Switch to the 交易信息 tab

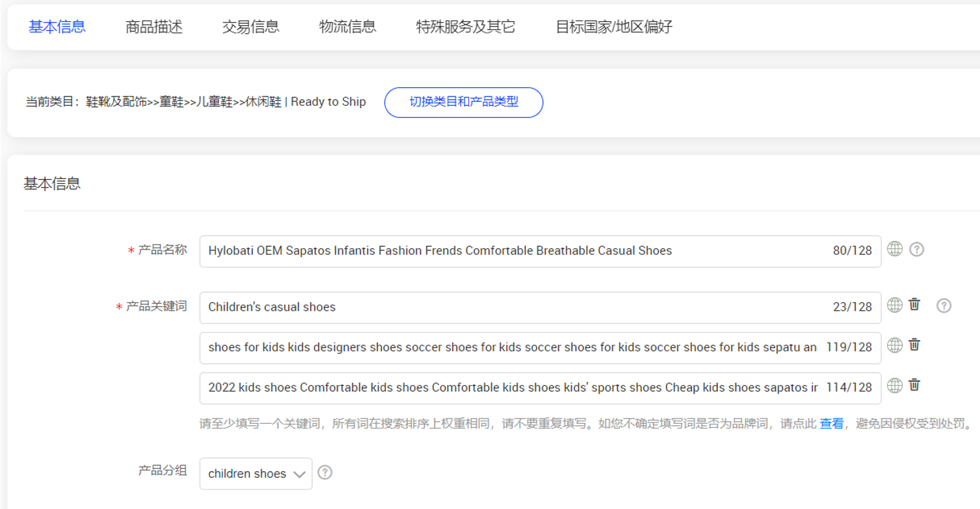pyautogui.click(x=251, y=27)
